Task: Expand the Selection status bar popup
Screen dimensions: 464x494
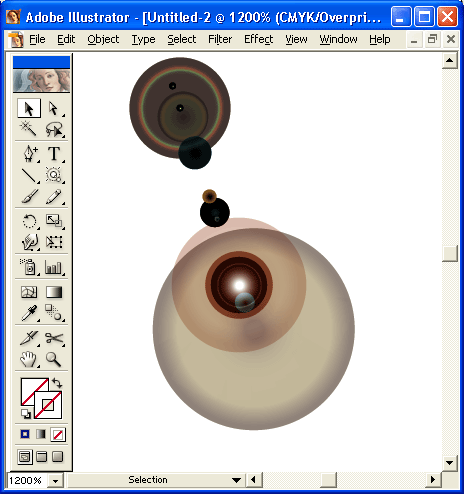Action: click(236, 480)
